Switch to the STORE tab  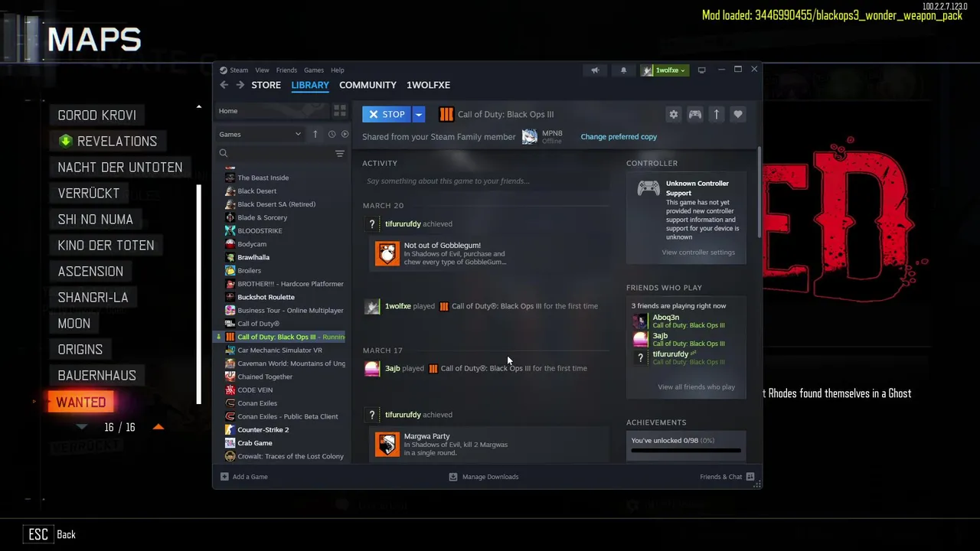point(266,85)
